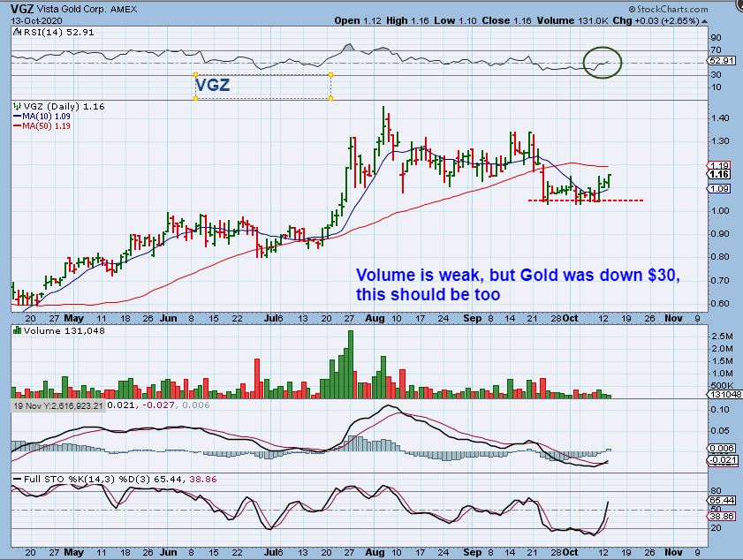Click the VGZ (Daily) 1.16 legend
Viewport: 743px width, 560px height.
64,107
